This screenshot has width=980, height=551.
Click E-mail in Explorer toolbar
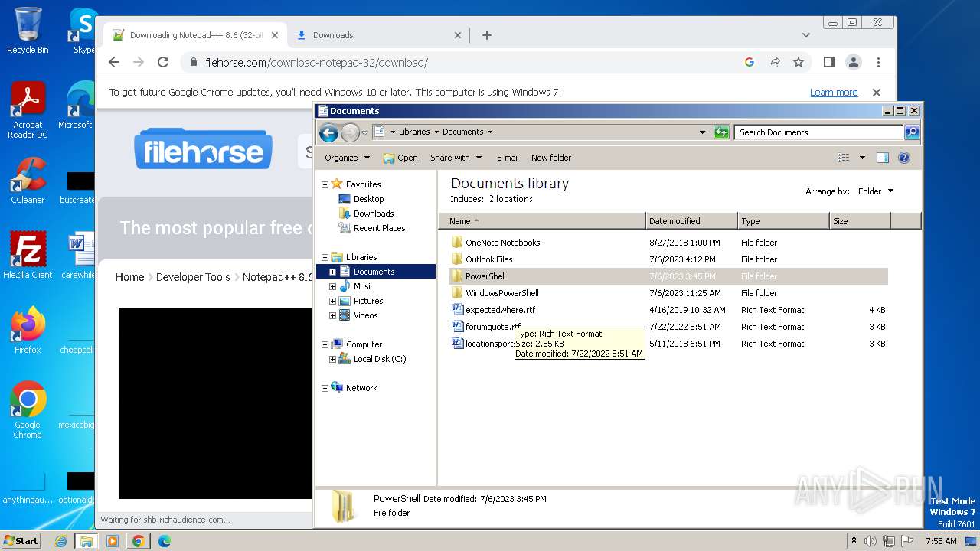(x=508, y=158)
